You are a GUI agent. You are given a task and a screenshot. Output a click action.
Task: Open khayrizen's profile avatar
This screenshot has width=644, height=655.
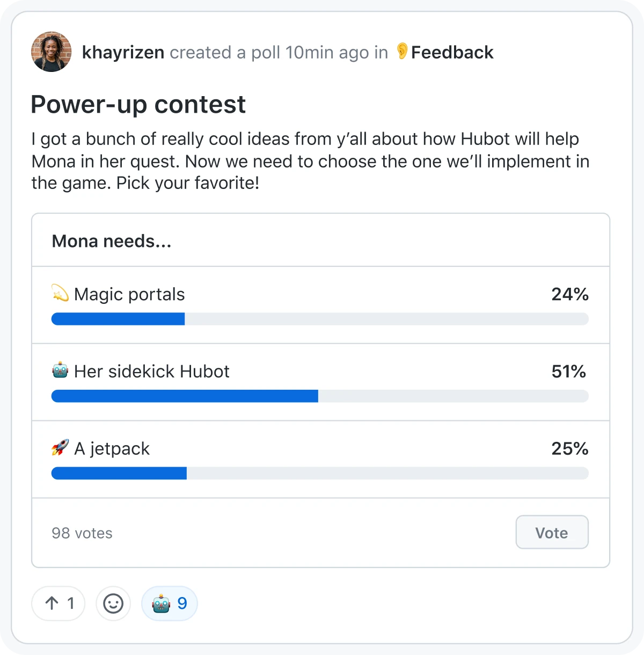click(x=51, y=52)
